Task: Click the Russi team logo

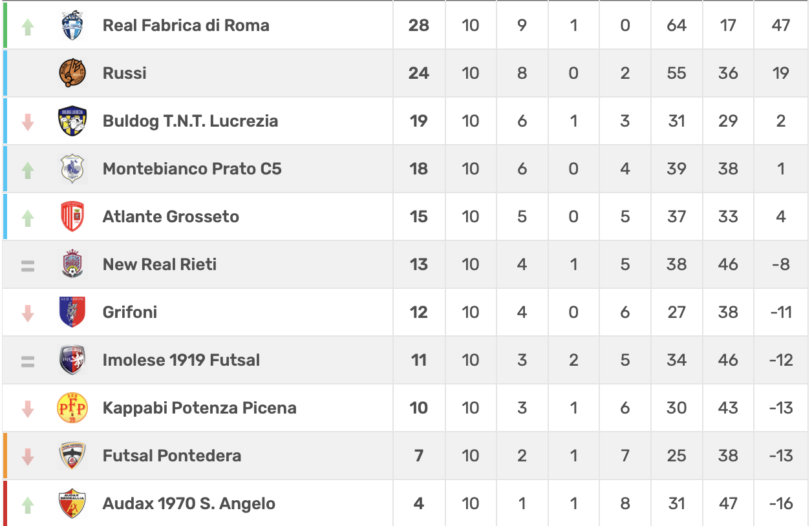Action: click(x=72, y=73)
